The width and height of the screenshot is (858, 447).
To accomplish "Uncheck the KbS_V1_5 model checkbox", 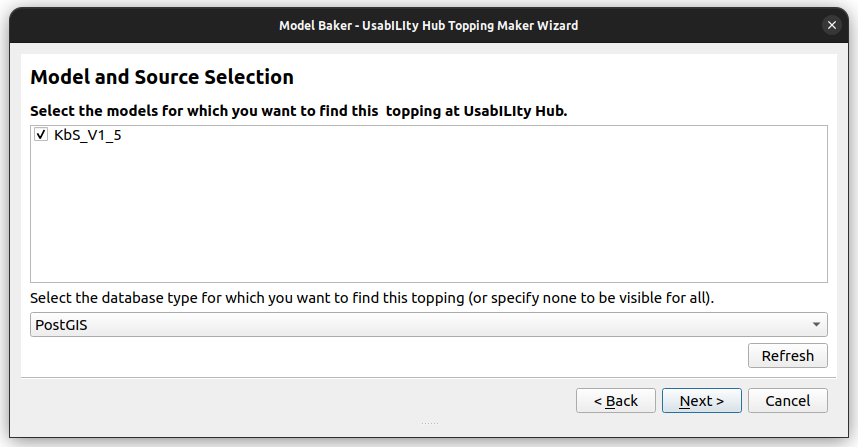I will click(x=41, y=135).
